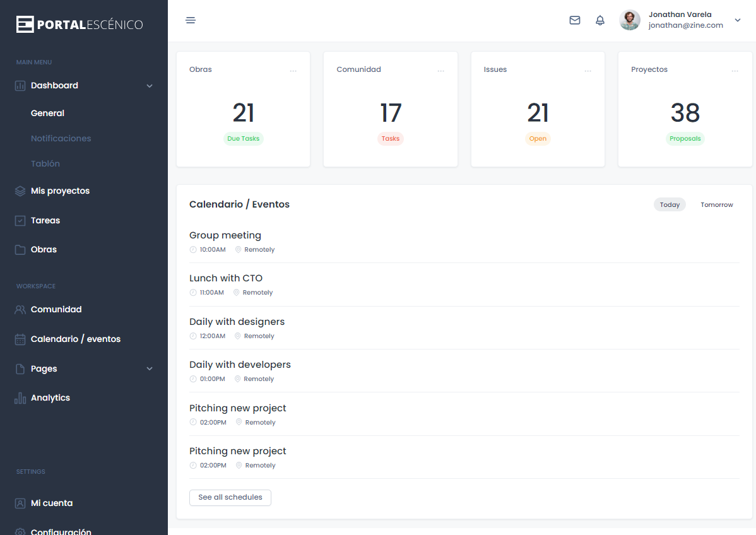Click the Jonathan Varela profile picture
The height and width of the screenshot is (535, 756).
pyautogui.click(x=629, y=20)
